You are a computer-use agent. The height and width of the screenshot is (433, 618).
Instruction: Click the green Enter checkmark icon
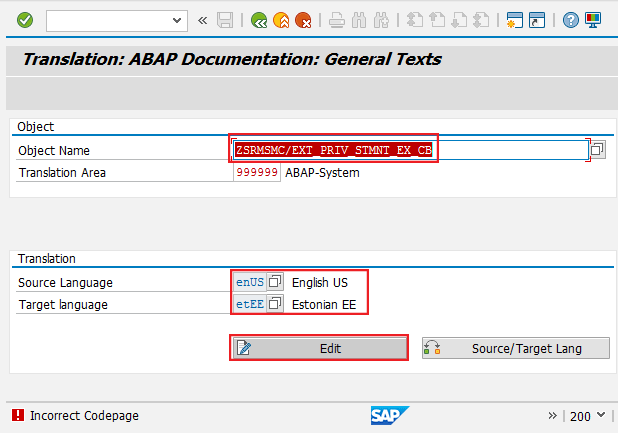tap(24, 20)
